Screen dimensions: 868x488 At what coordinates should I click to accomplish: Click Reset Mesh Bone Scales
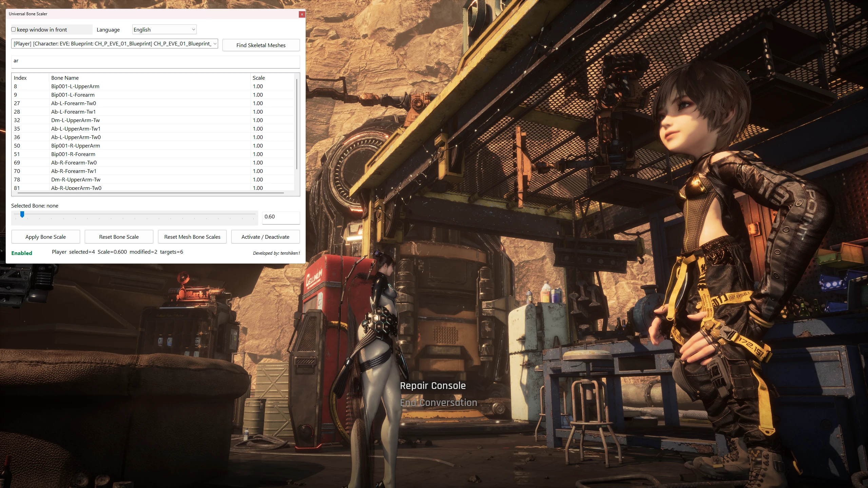[192, 237]
